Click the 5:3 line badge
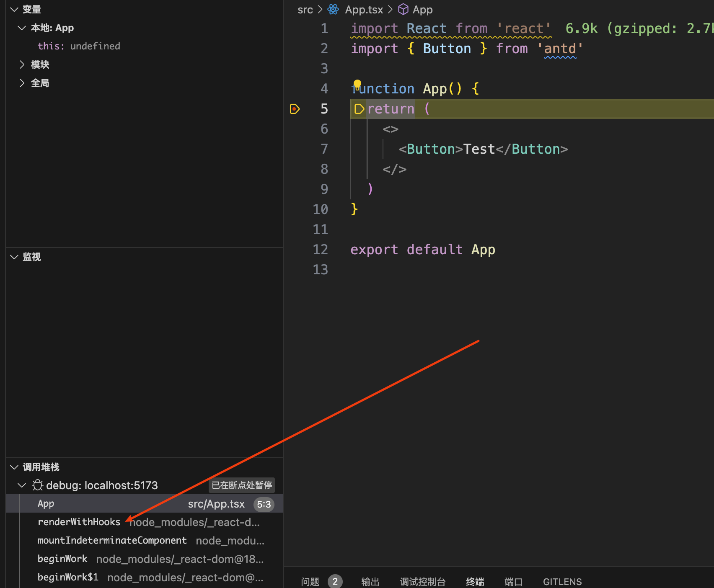The image size is (714, 588). pos(264,504)
